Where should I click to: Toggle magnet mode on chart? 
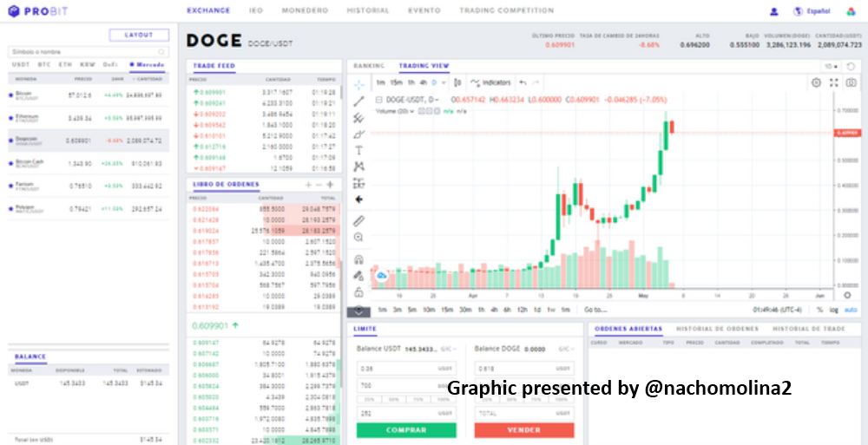pyautogui.click(x=358, y=259)
